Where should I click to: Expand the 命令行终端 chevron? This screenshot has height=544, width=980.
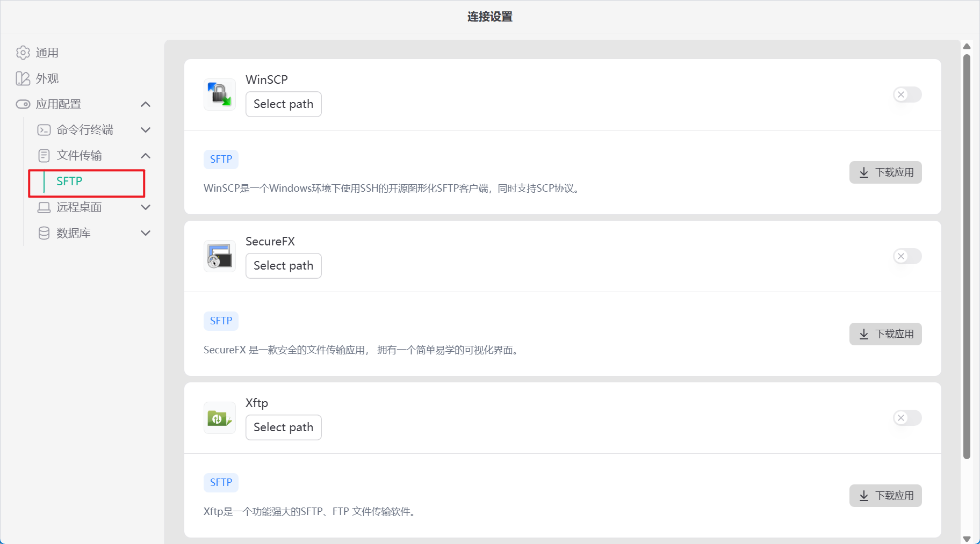(146, 130)
